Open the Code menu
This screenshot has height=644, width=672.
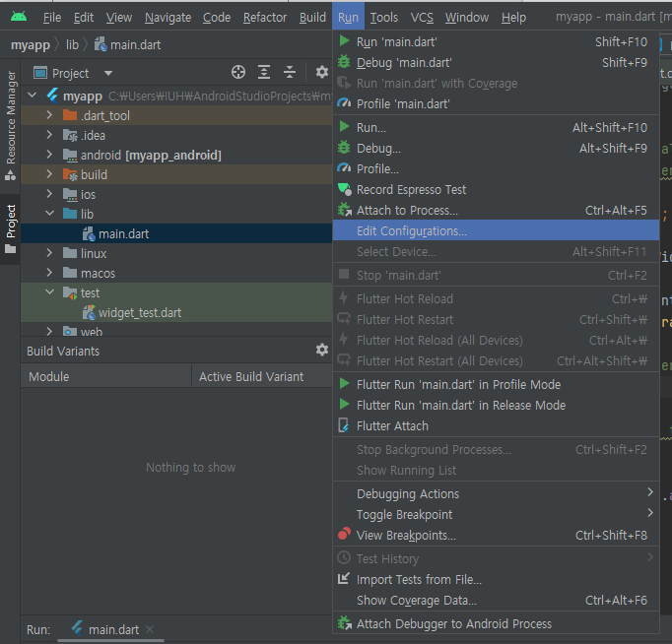[217, 17]
